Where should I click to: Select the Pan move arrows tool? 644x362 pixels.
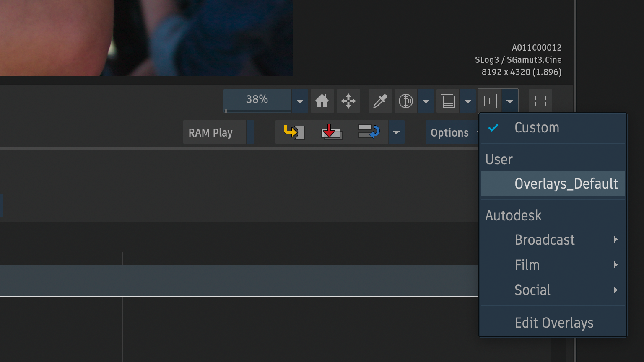coord(348,101)
